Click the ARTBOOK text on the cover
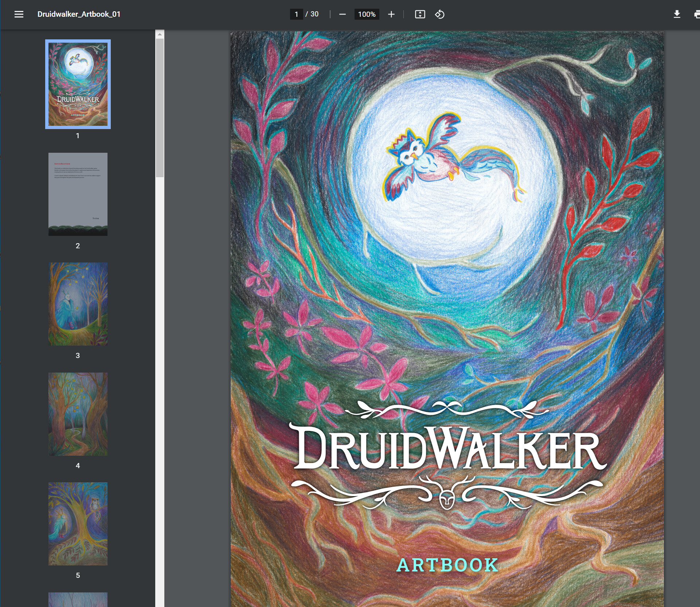 [447, 565]
